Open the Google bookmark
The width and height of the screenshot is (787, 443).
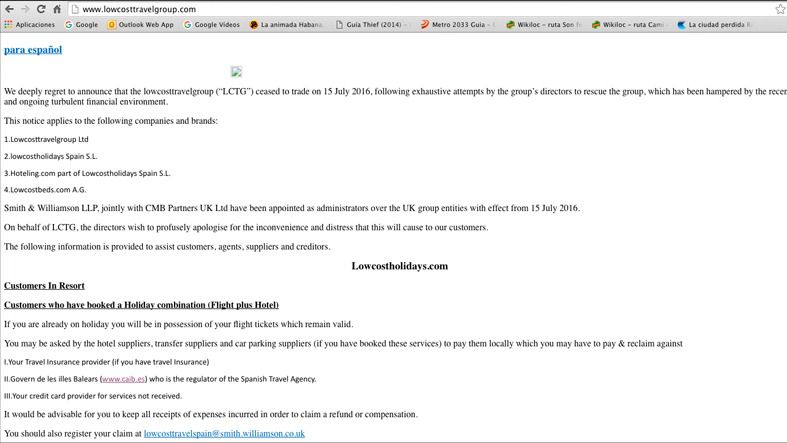[81, 25]
